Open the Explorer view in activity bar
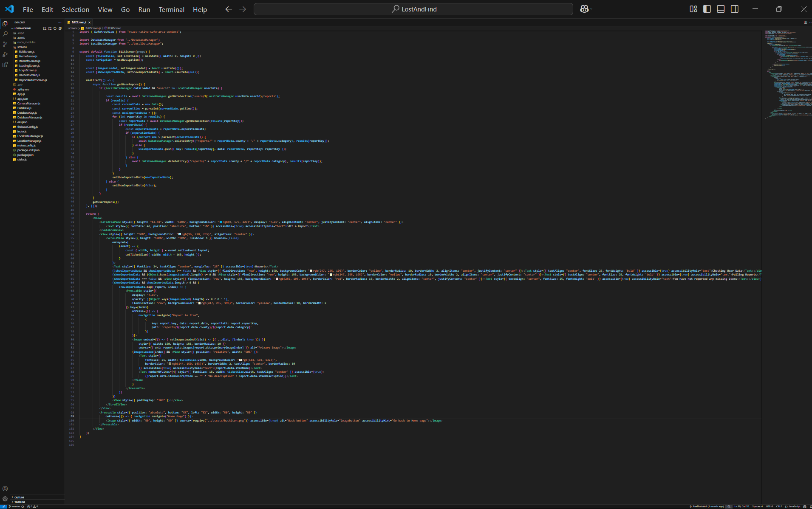Screen dimensions: 812x509 [5, 24]
